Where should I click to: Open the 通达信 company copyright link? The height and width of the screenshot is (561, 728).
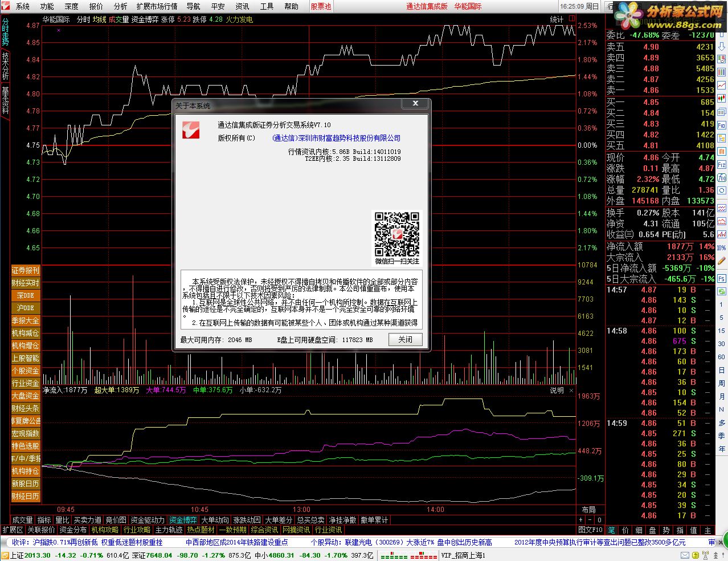tap(336, 138)
